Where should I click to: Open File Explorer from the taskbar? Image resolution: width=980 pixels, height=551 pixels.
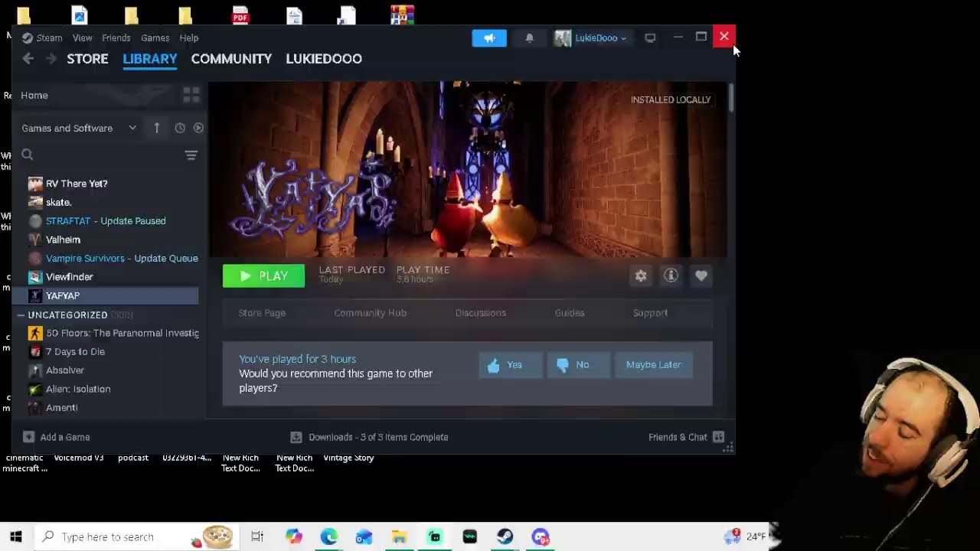pos(399,536)
